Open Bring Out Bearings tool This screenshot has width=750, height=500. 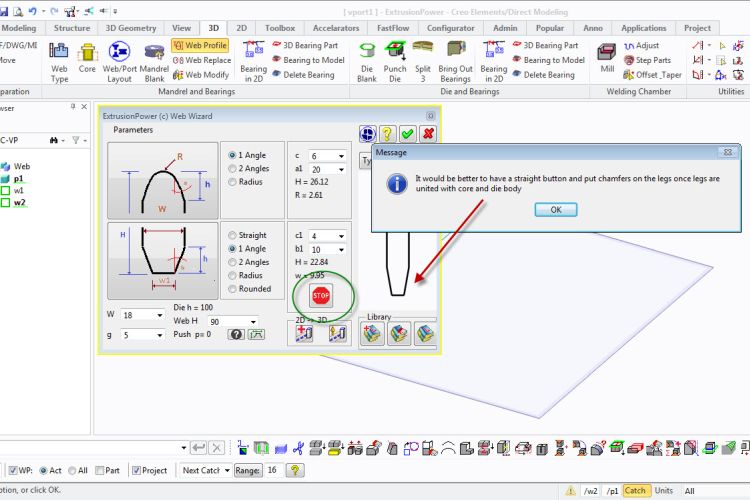coord(455,63)
